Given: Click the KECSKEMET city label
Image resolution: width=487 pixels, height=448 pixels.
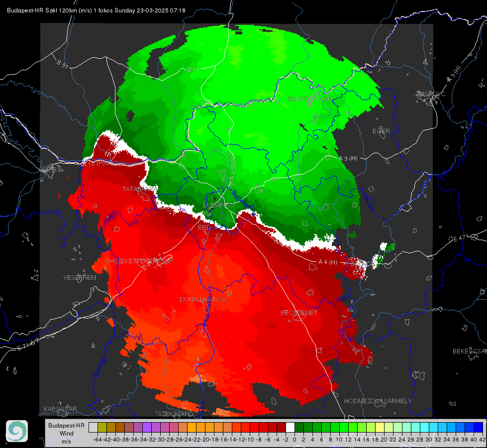Looking at the screenshot, I should click(299, 313).
